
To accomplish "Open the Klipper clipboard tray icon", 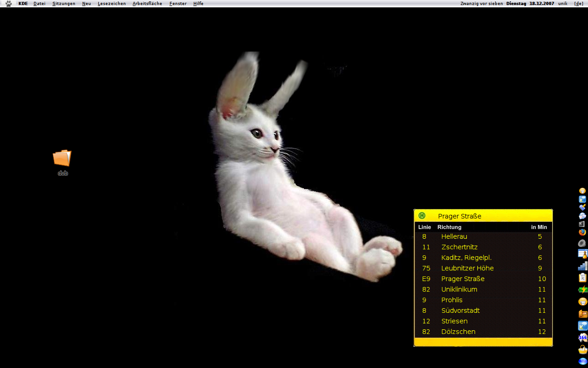I will (582, 278).
